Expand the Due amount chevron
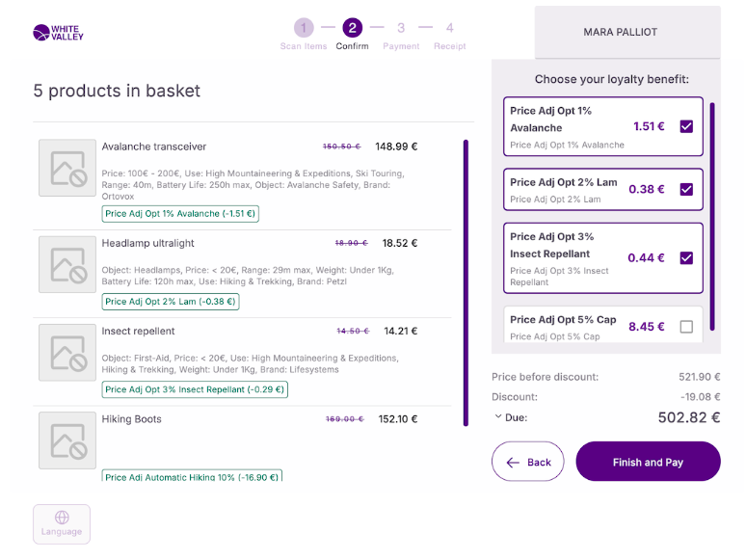 [x=497, y=417]
